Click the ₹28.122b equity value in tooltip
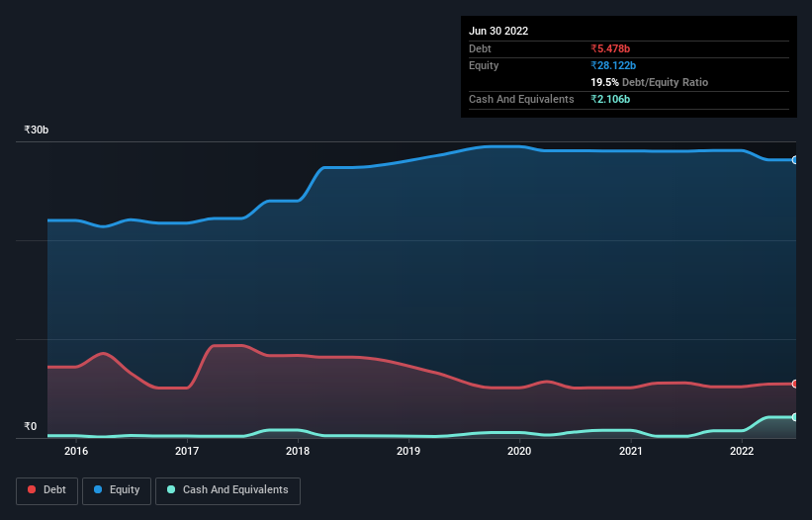The height and width of the screenshot is (520, 812). point(613,65)
